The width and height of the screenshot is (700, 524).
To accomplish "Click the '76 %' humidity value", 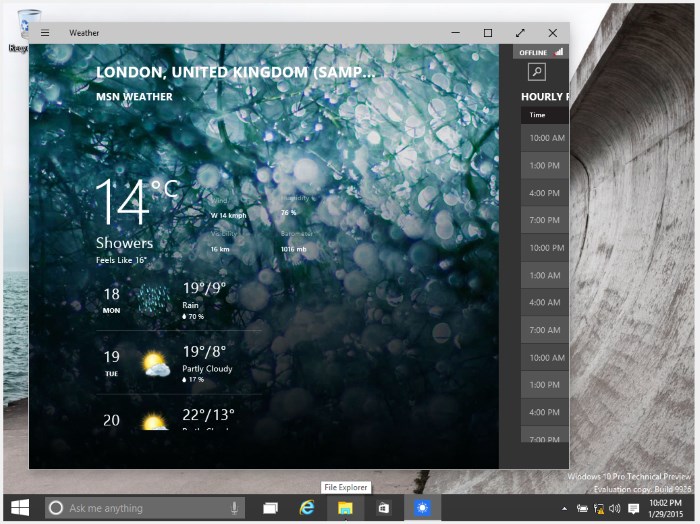I will (x=288, y=213).
